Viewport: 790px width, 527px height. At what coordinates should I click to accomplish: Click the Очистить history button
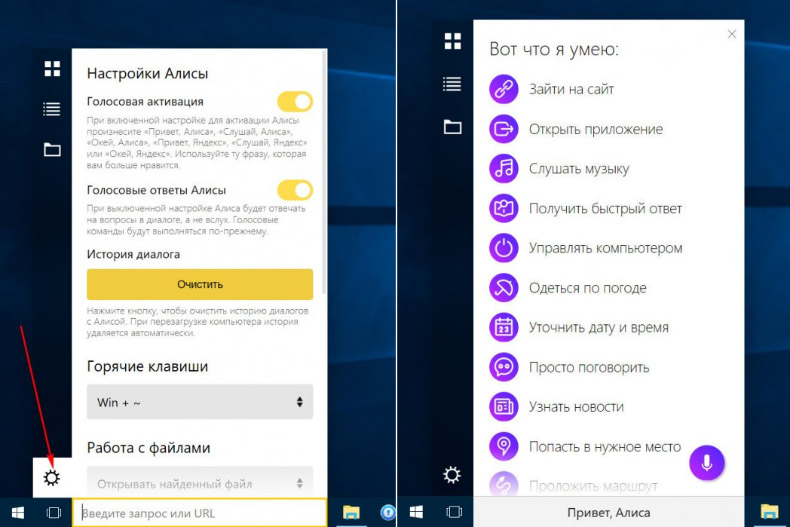click(200, 284)
